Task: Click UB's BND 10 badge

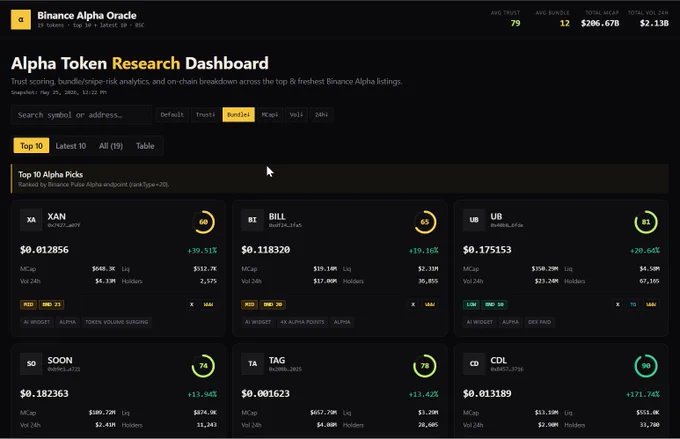Action: (x=494, y=305)
